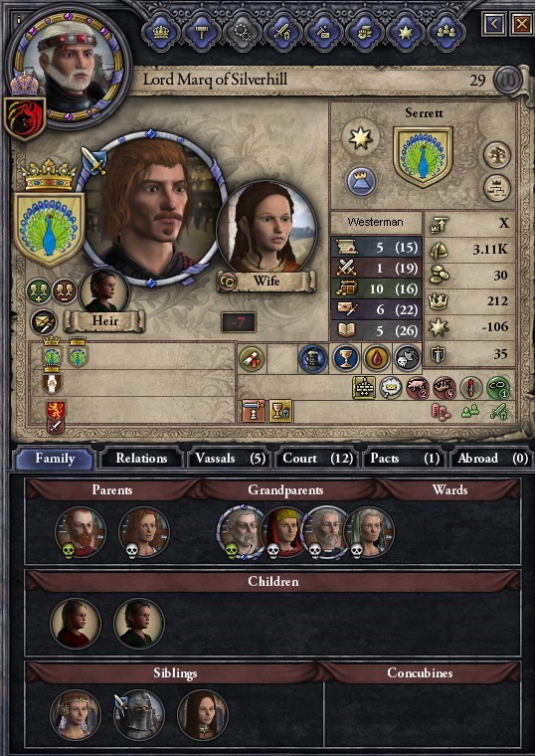Click the technology gears toolbar icon
The image size is (535, 756).
(x=242, y=32)
